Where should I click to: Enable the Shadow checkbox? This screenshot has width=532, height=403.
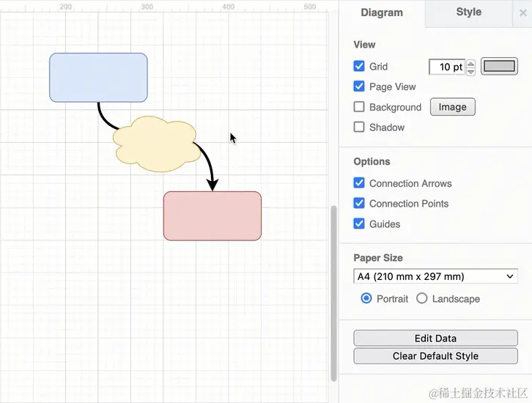[x=359, y=127]
